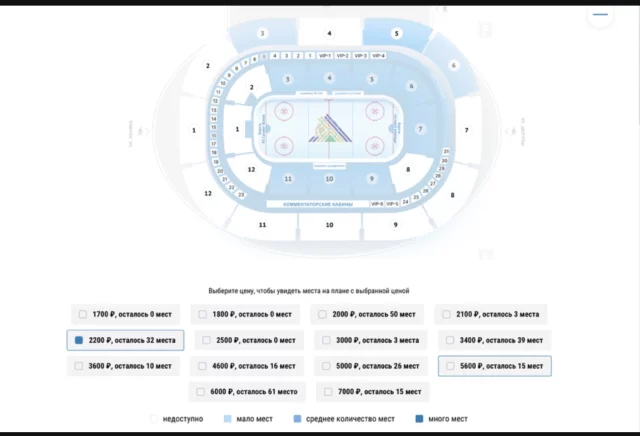Pick VIP-6 box near commentator booths
The height and width of the screenshot is (436, 640).
377,203
